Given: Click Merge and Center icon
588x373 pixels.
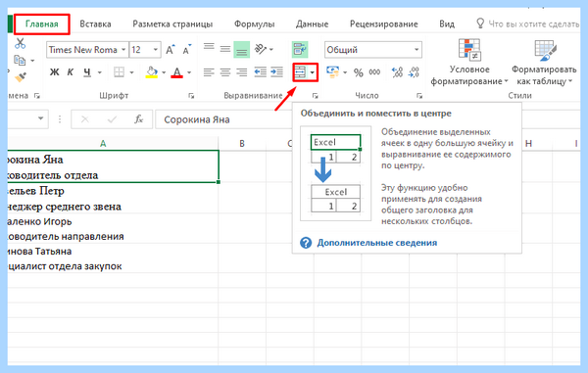Looking at the screenshot, I should [301, 72].
